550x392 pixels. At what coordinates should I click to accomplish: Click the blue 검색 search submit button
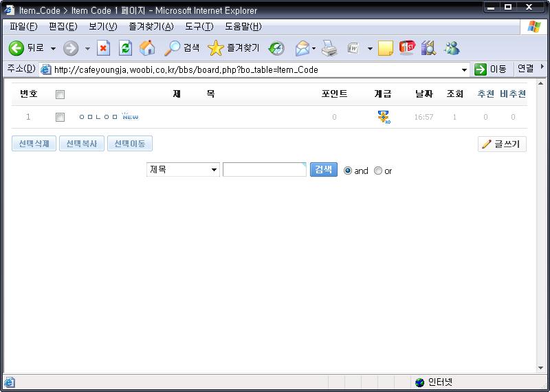point(323,170)
